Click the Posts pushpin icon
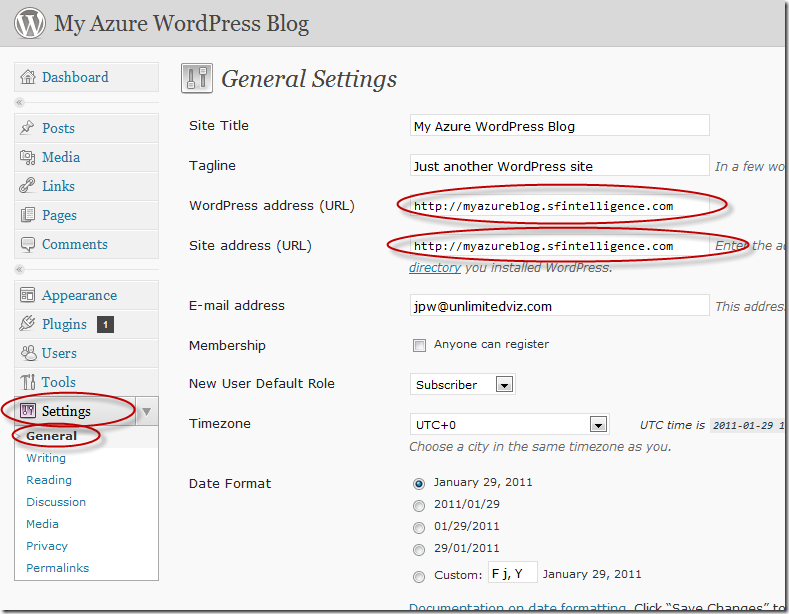This screenshot has height=614, width=789. [27, 128]
